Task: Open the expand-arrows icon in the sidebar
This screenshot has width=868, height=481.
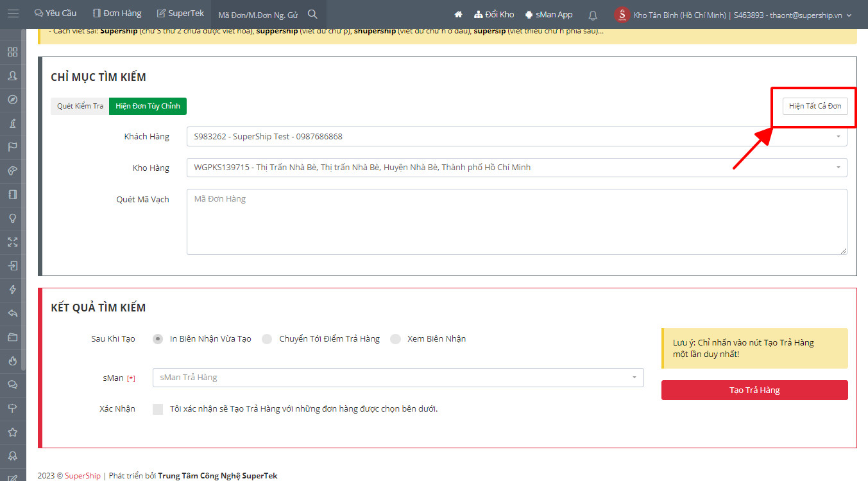Action: [12, 242]
